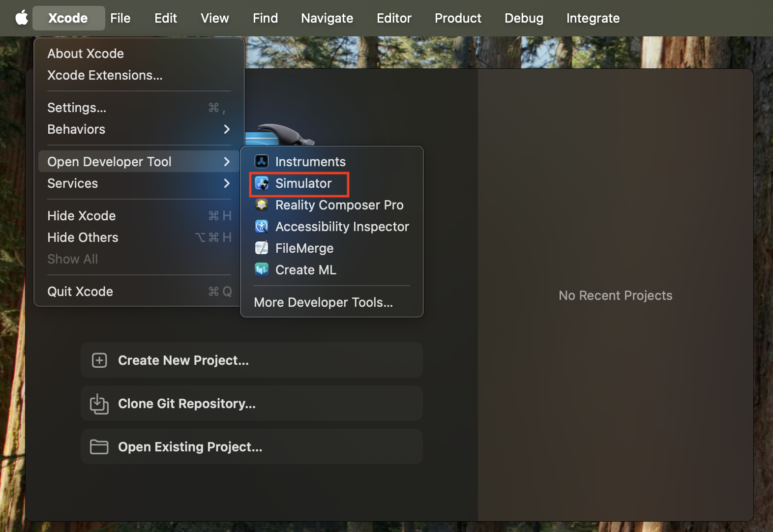Open the Product menu
Viewport: 773px width, 532px height.
(458, 18)
